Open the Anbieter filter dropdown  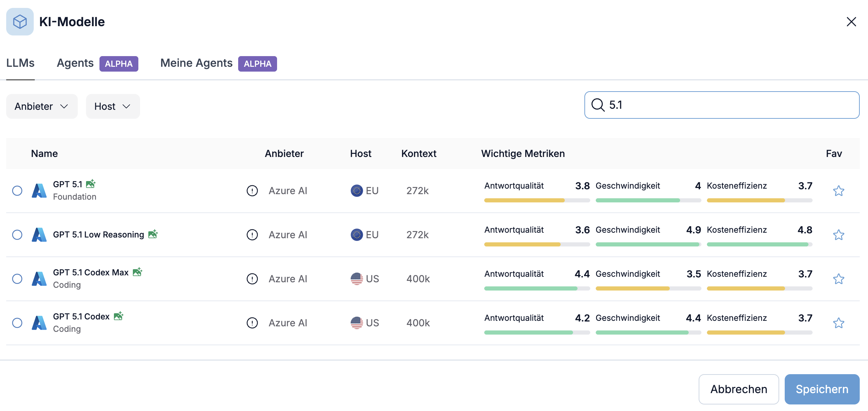coord(42,106)
